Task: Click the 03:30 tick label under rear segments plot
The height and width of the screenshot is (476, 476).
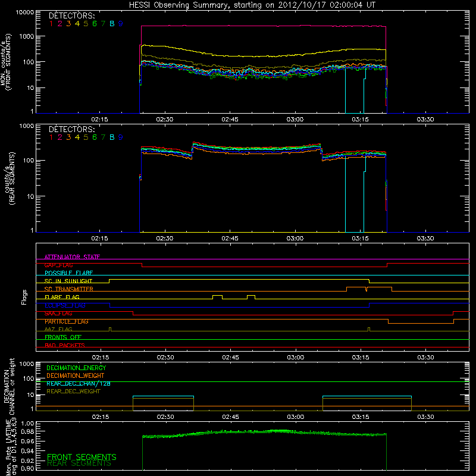Action: [x=425, y=239]
